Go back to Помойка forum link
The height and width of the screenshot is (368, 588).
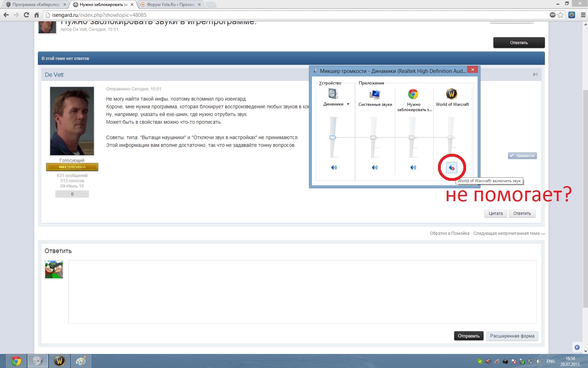(450, 233)
